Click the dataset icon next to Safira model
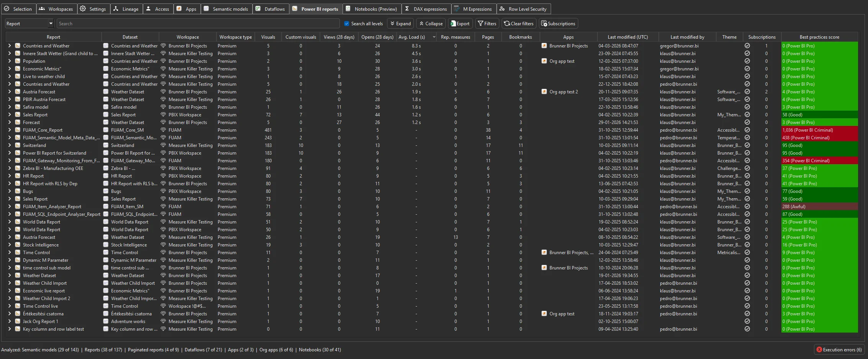The width and height of the screenshot is (868, 359). click(x=106, y=107)
